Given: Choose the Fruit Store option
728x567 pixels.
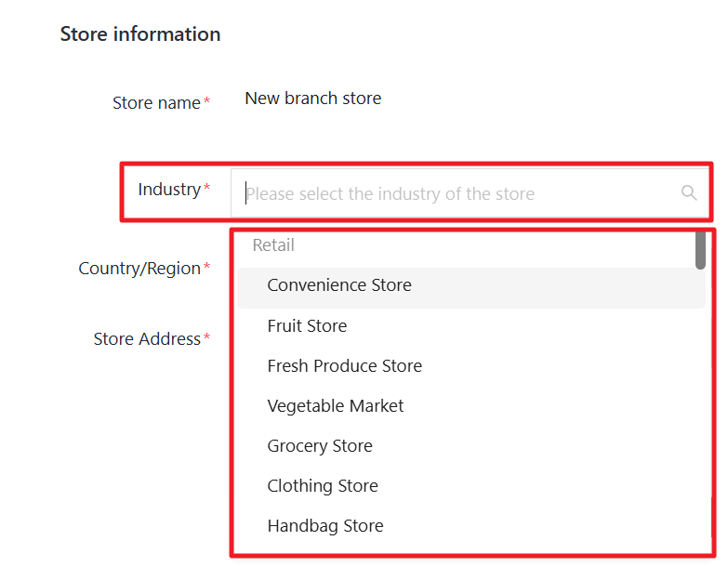Looking at the screenshot, I should pos(307,326).
